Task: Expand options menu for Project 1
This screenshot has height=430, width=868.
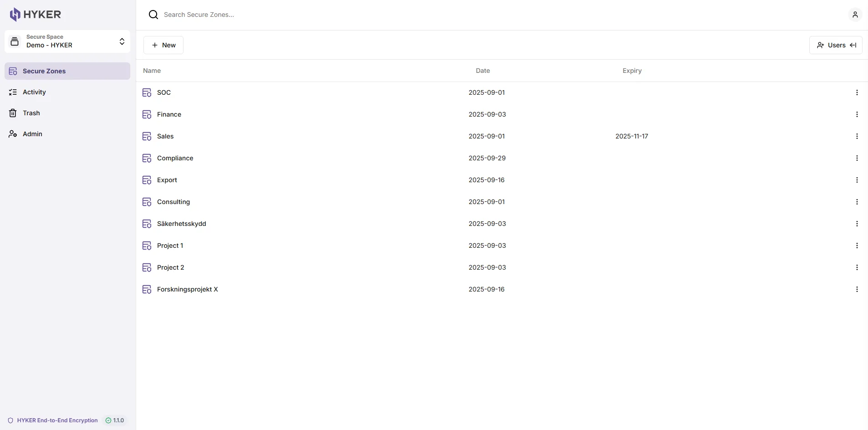Action: (857, 246)
